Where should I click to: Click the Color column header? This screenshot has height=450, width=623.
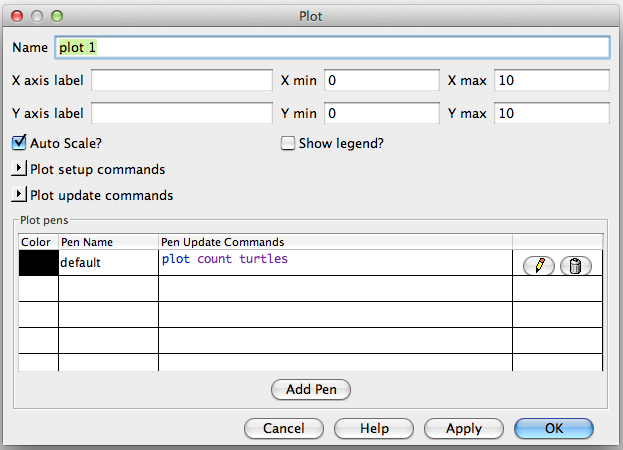(39, 242)
